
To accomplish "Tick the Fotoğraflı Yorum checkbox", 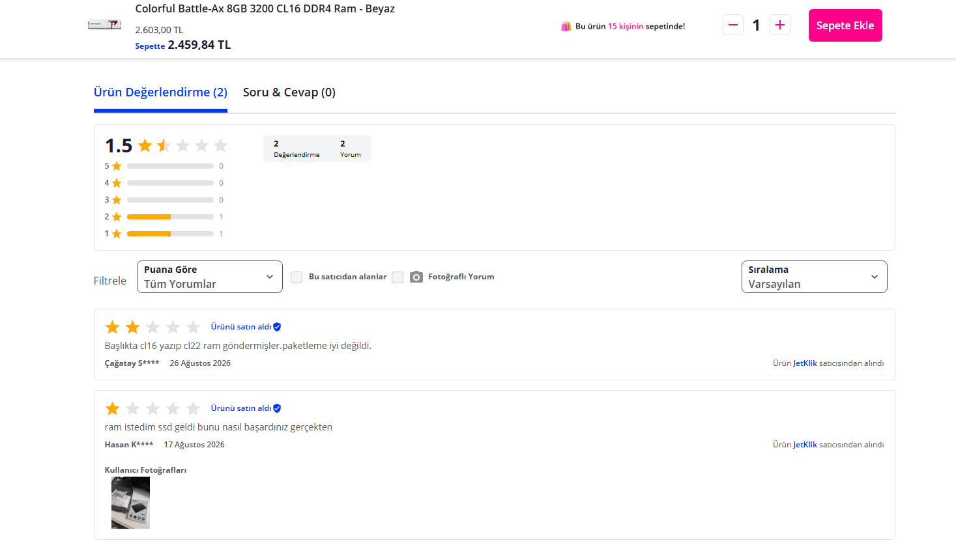I will pyautogui.click(x=398, y=277).
